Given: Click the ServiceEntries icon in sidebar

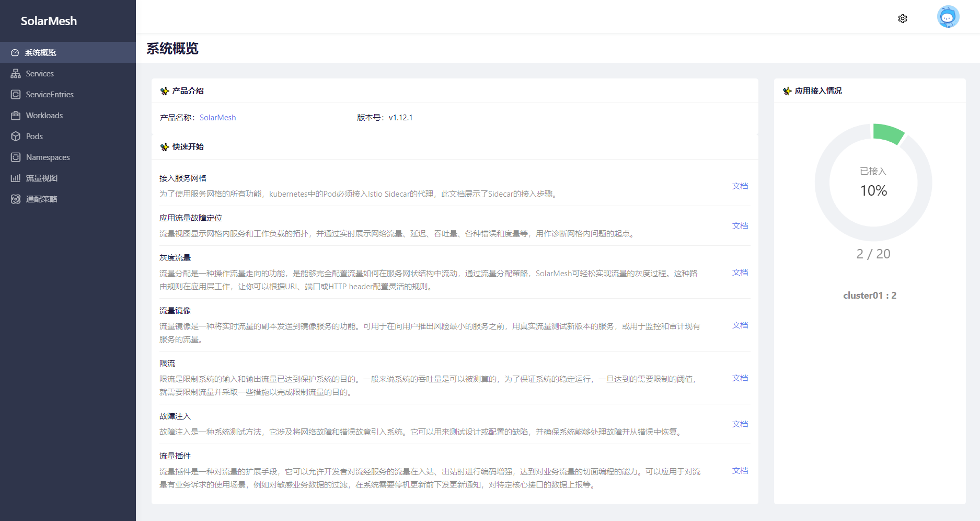Looking at the screenshot, I should (16, 95).
